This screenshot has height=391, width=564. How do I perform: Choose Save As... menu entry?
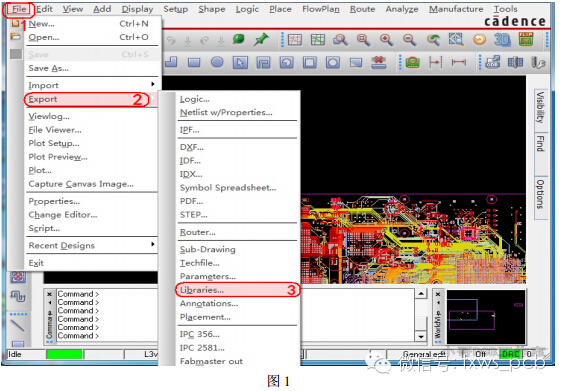[92, 68]
